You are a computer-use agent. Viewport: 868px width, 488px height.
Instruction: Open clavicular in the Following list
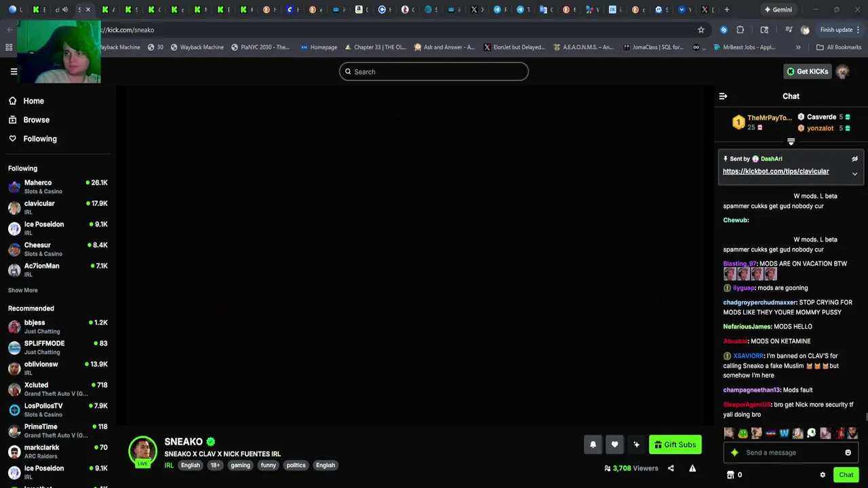click(58, 207)
